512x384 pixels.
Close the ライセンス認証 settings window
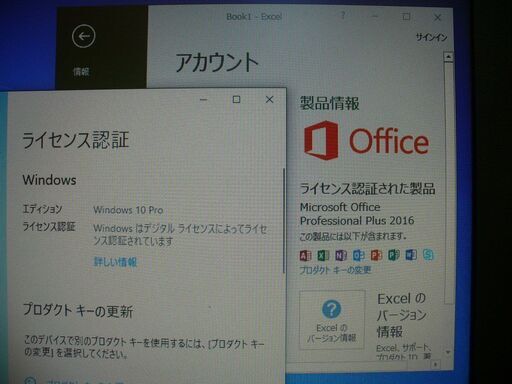pos(269,99)
